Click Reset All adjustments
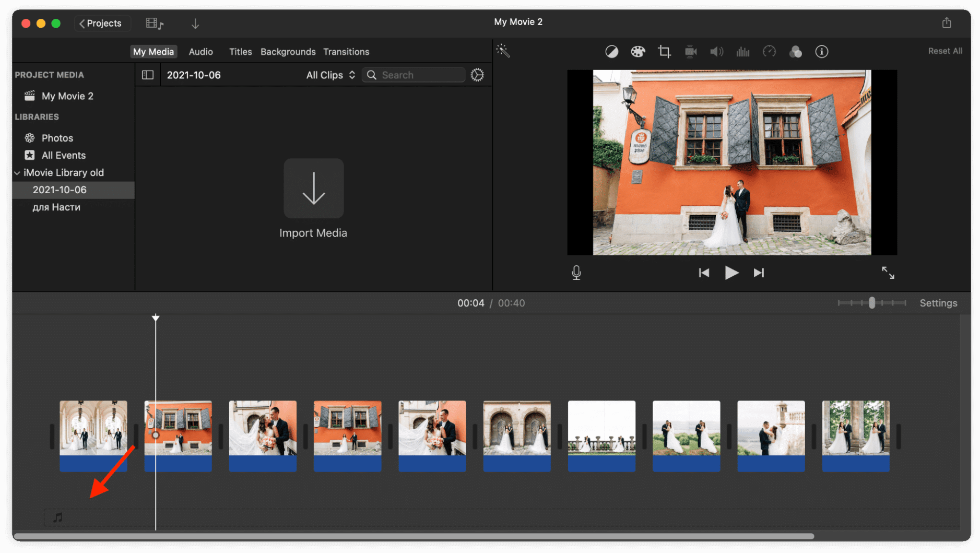This screenshot has height=553, width=980. (x=944, y=51)
